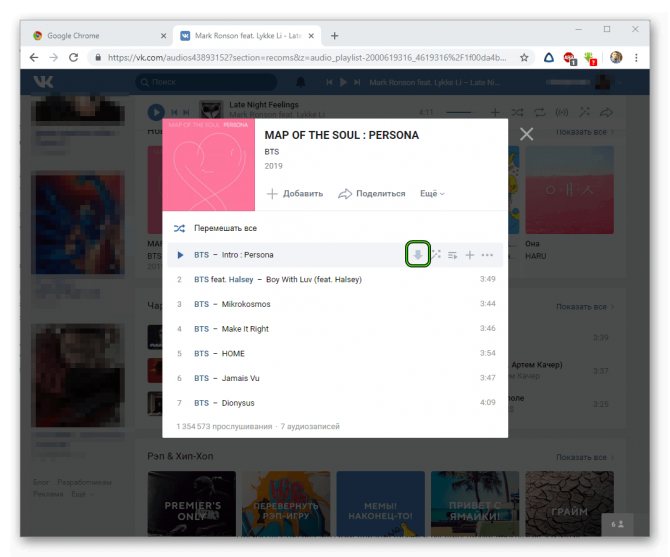Screen dimensions: 670x557
Task: Select the Dionysus track
Action: pos(335,403)
